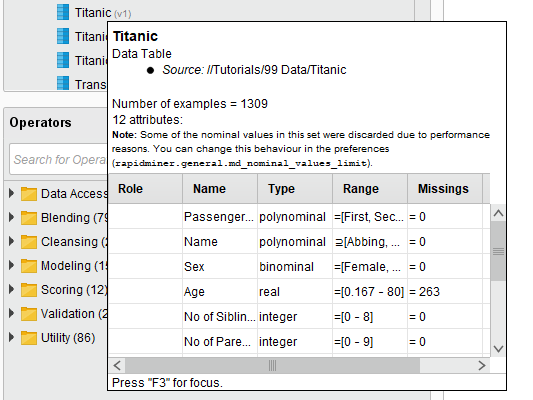Click the Trans... data table icon in repository
Image resolution: width=533 pixels, height=400 pixels.
tap(63, 83)
